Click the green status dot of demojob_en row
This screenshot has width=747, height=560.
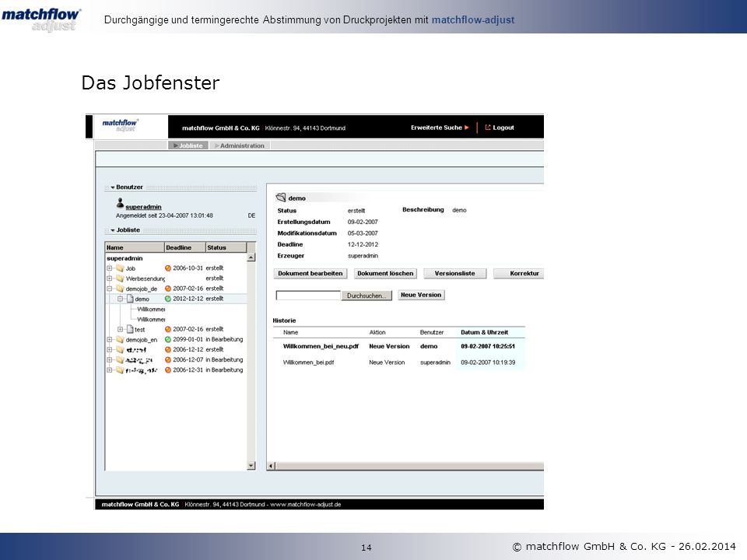168,340
